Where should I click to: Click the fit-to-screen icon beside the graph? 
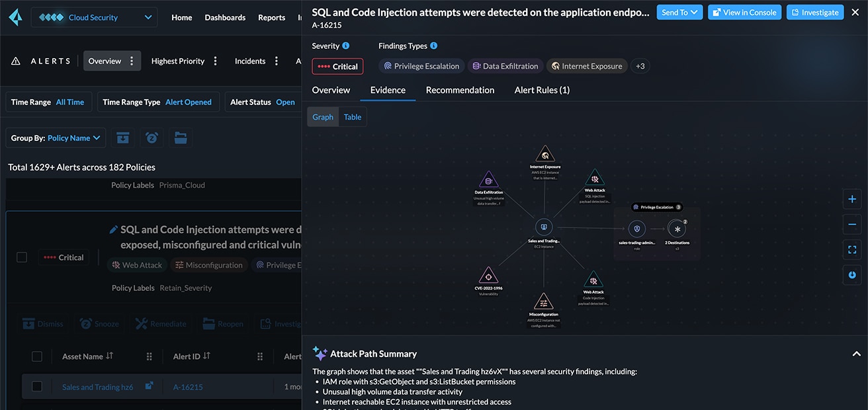(x=852, y=249)
